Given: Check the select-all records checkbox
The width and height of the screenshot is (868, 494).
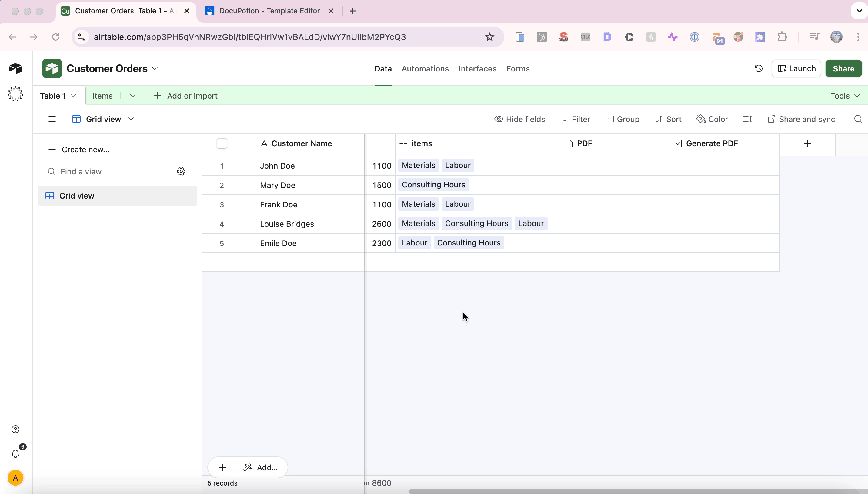Looking at the screenshot, I should (x=222, y=143).
